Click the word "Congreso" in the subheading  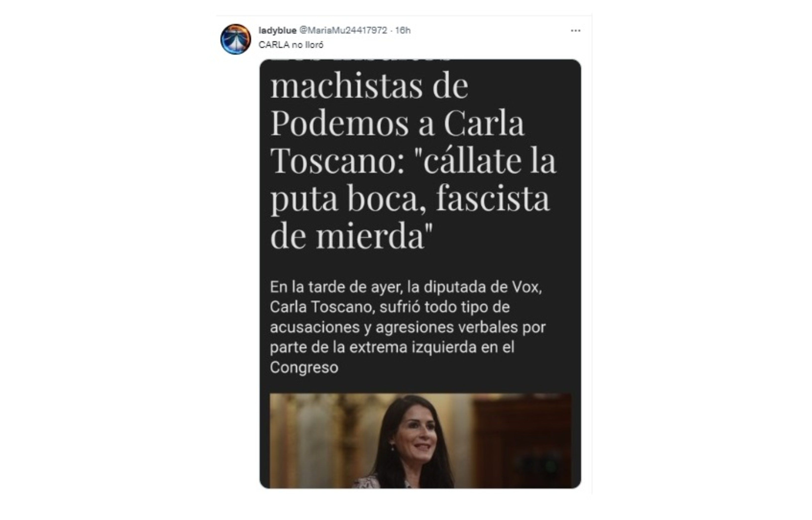point(304,368)
